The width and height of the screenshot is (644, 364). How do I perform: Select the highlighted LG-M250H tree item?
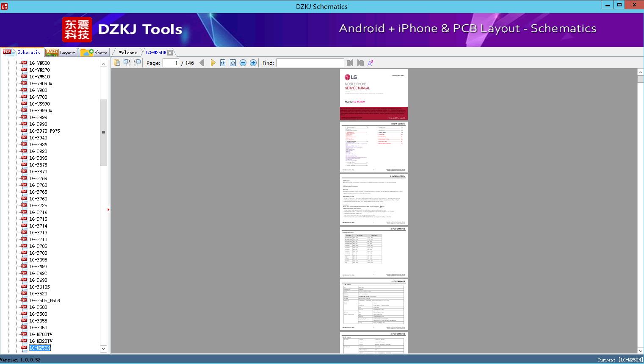coord(39,348)
